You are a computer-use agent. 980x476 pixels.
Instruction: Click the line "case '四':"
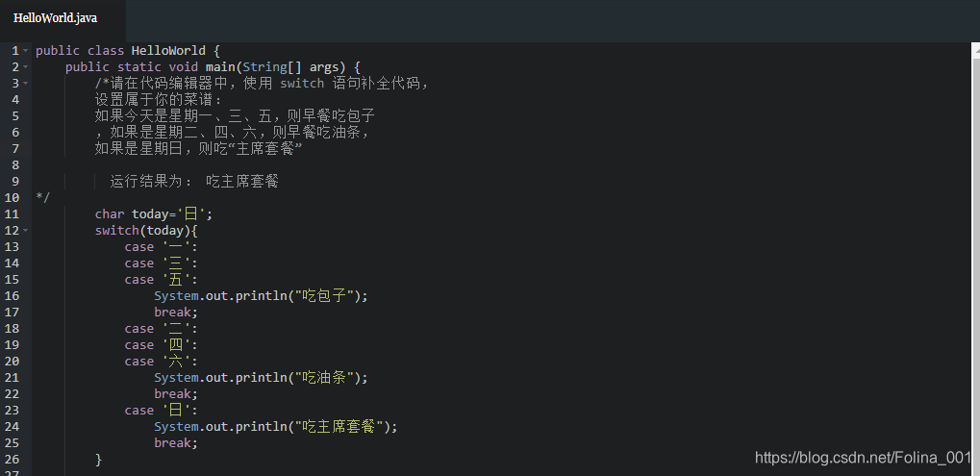pos(162,345)
